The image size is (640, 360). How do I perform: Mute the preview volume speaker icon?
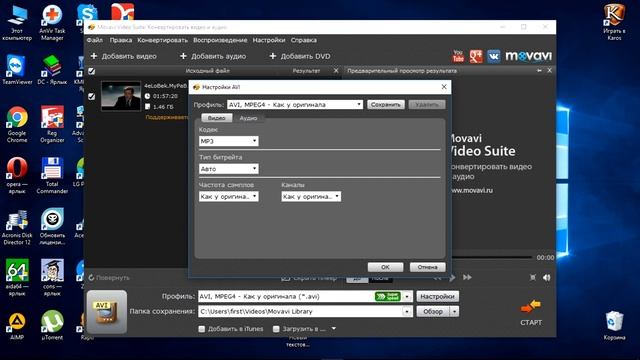tap(547, 278)
